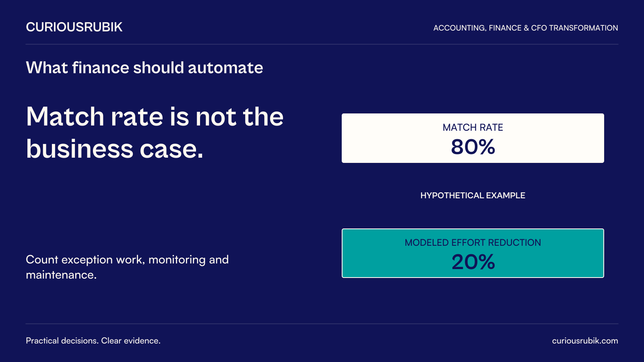Screen dimensions: 644x362
Task: Click the words CFO TRANSFORMATION in header
Action: [574, 28]
